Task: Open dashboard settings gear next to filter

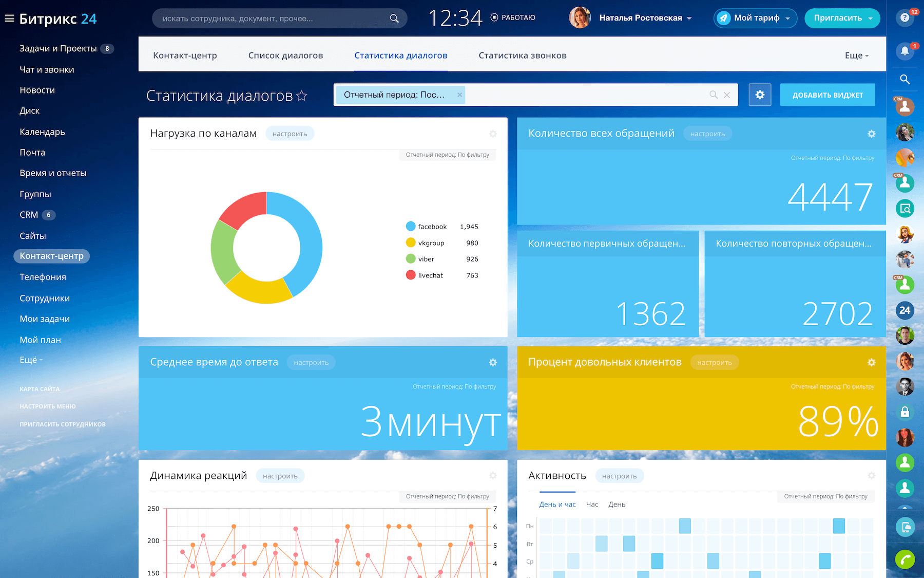Action: click(x=760, y=95)
